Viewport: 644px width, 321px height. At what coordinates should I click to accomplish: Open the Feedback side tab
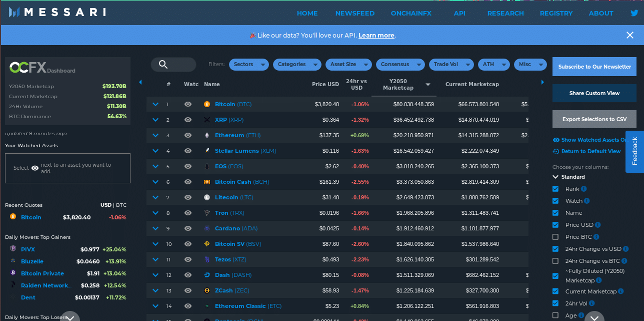click(x=635, y=152)
